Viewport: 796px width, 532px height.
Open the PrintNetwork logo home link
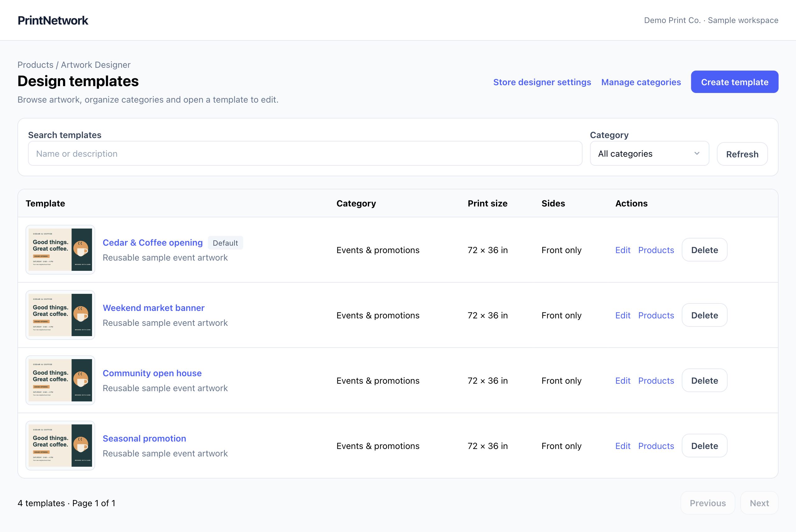click(x=53, y=20)
